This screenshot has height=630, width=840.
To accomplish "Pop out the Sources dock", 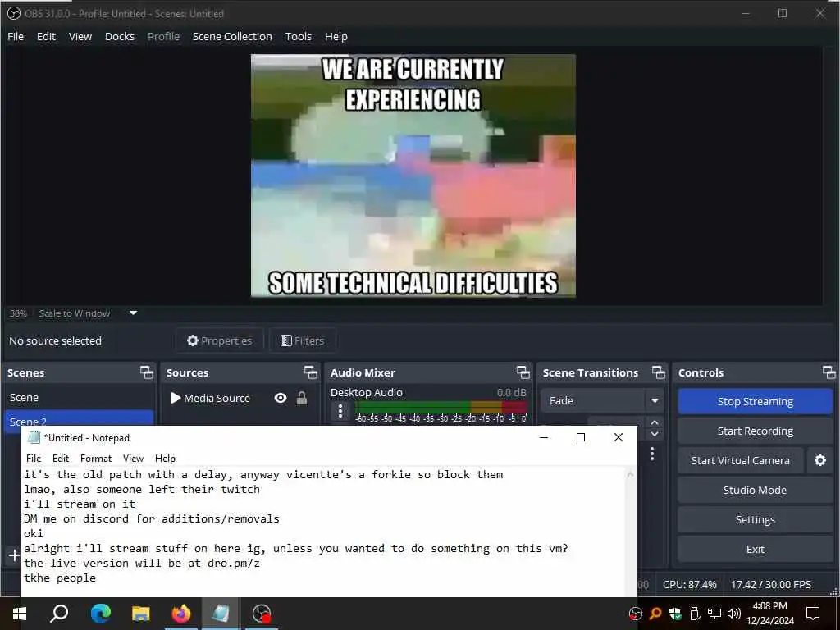I will pyautogui.click(x=311, y=372).
